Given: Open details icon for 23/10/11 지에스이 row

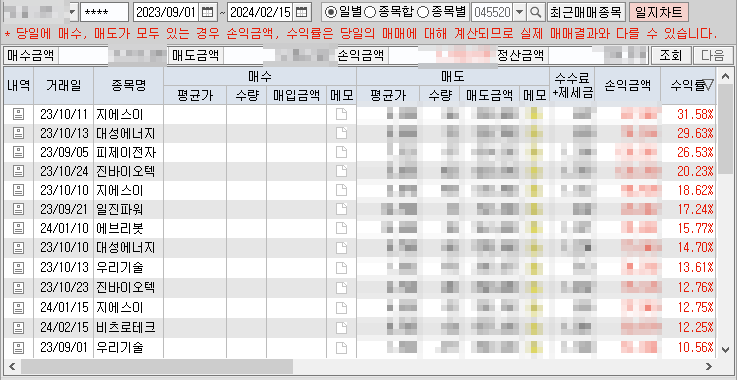Looking at the screenshot, I should [x=18, y=114].
